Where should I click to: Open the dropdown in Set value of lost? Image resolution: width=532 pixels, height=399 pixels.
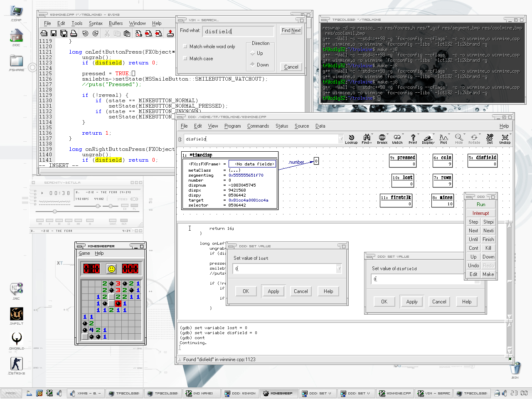(x=339, y=269)
